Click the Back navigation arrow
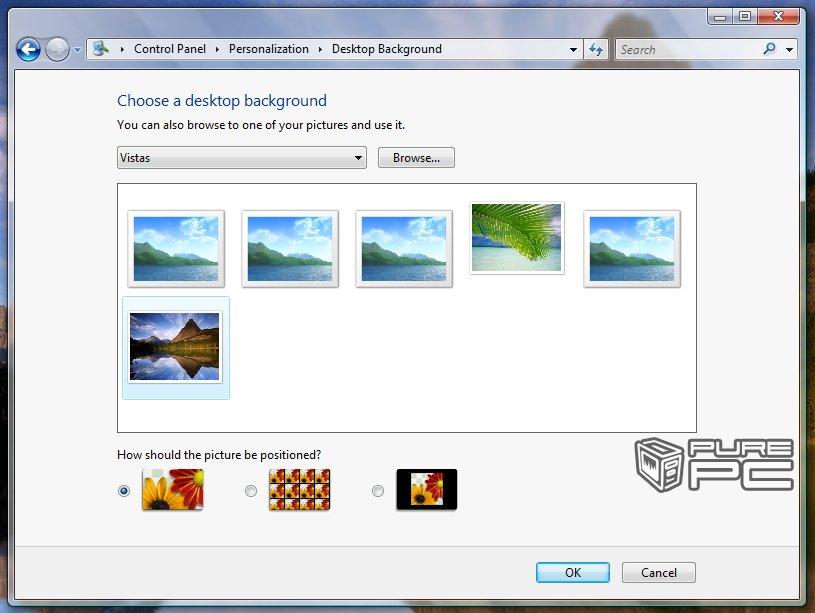The width and height of the screenshot is (815, 613). (28, 50)
